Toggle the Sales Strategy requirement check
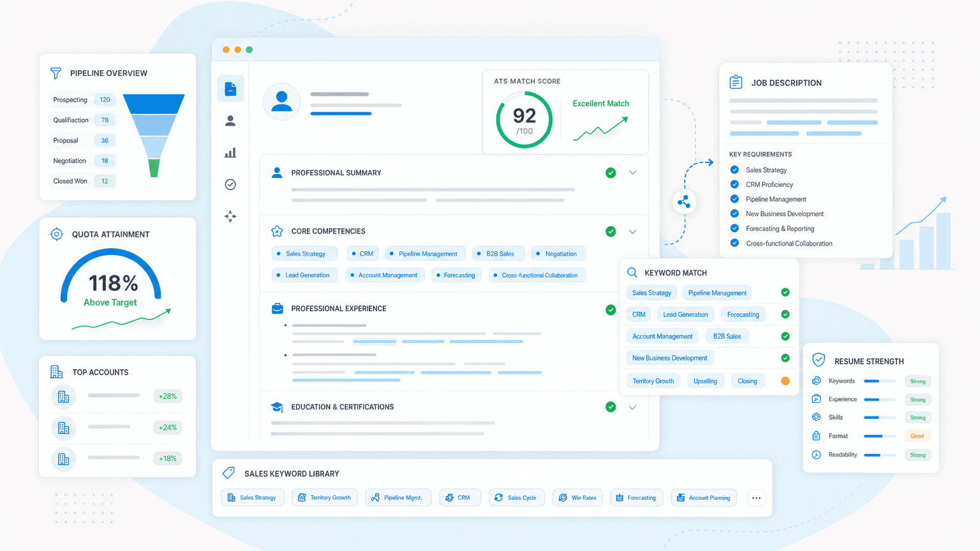Screen dimensions: 980x551 [734, 170]
